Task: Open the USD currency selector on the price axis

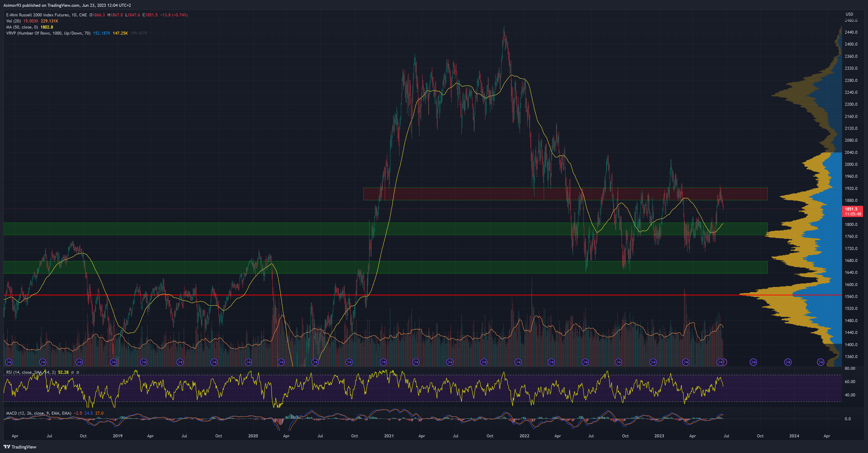Action: pos(849,14)
